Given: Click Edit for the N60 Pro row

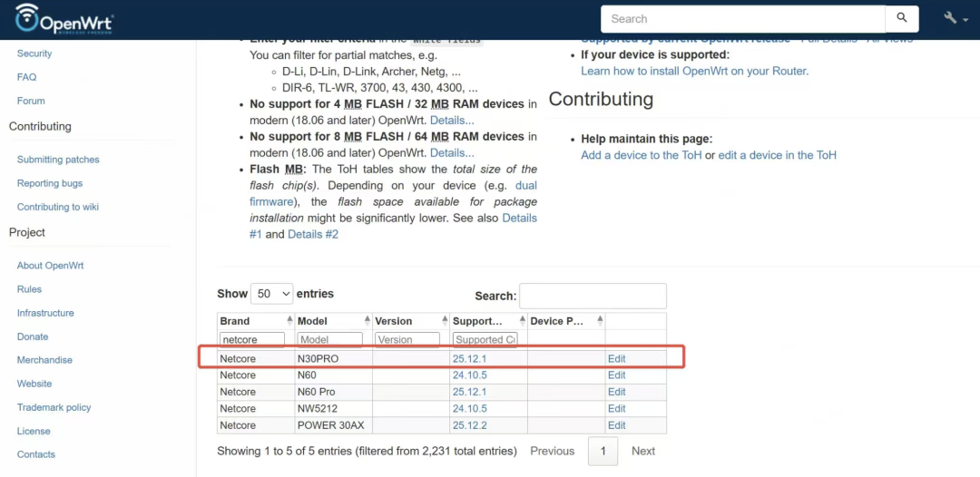Looking at the screenshot, I should coord(616,392).
